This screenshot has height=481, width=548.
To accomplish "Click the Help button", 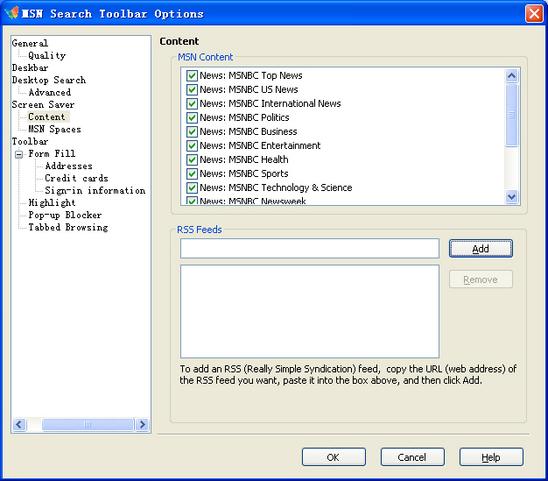I will tap(491, 457).
